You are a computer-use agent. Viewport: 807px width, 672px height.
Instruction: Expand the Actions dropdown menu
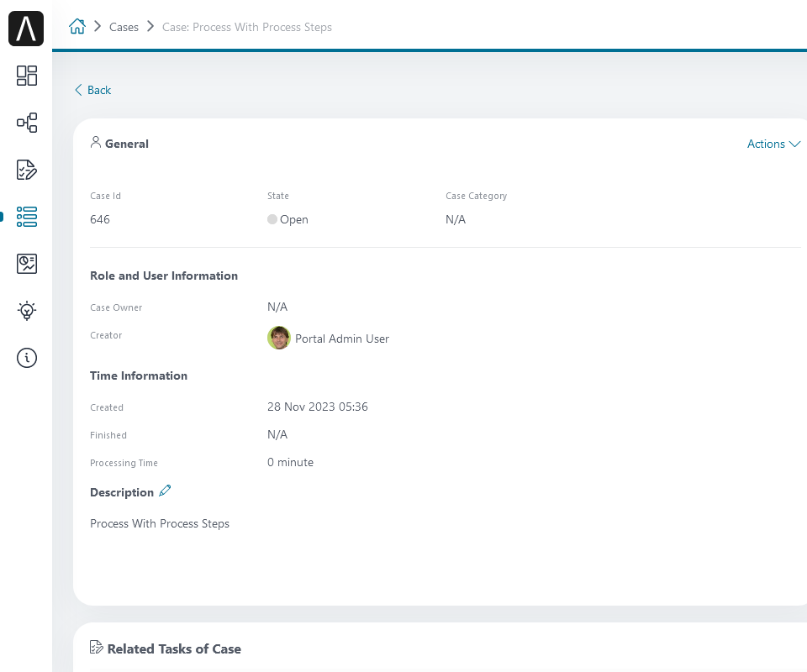pyautogui.click(x=773, y=144)
